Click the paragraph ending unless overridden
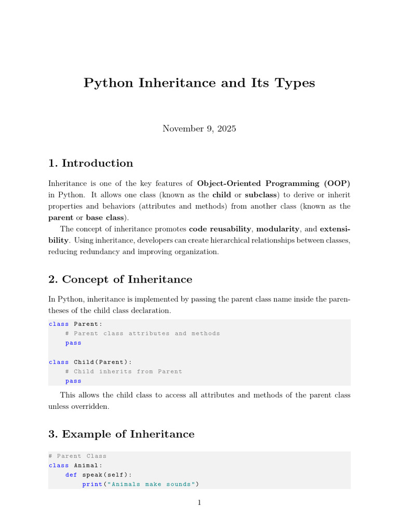The height and width of the screenshot is (532, 399). click(x=199, y=401)
